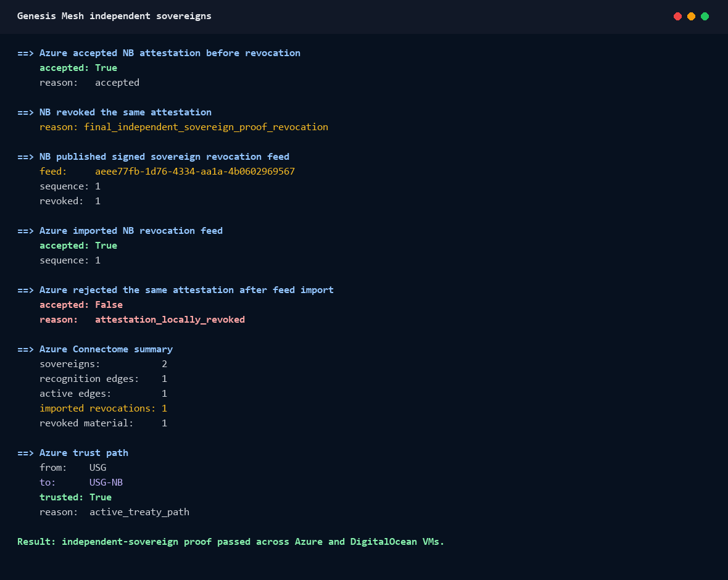Click heading 'NB revoked the same attestation'

[x=125, y=112]
